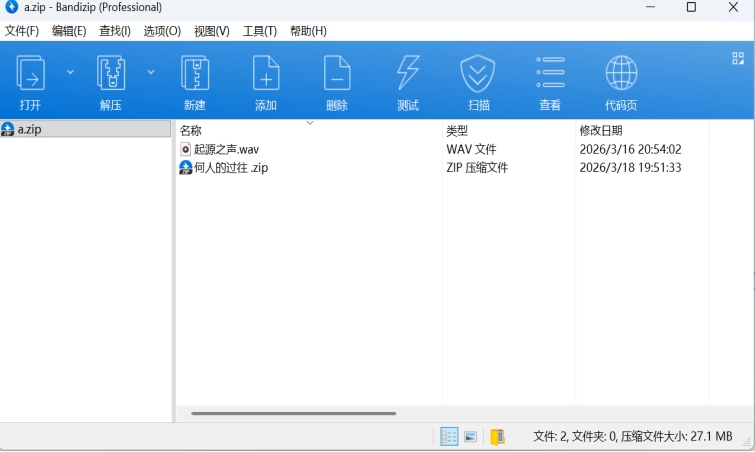The width and height of the screenshot is (755, 452).
Task: Open the 查找(I) menu
Action: [x=115, y=31]
